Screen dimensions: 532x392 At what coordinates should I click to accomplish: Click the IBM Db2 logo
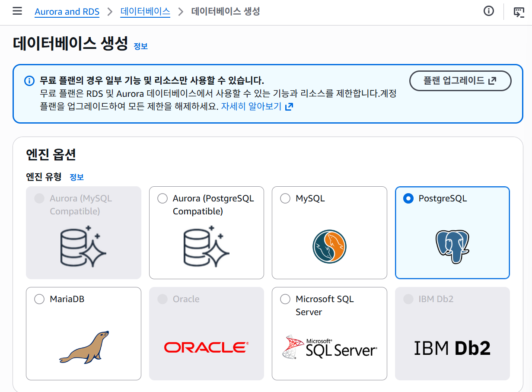coord(452,348)
